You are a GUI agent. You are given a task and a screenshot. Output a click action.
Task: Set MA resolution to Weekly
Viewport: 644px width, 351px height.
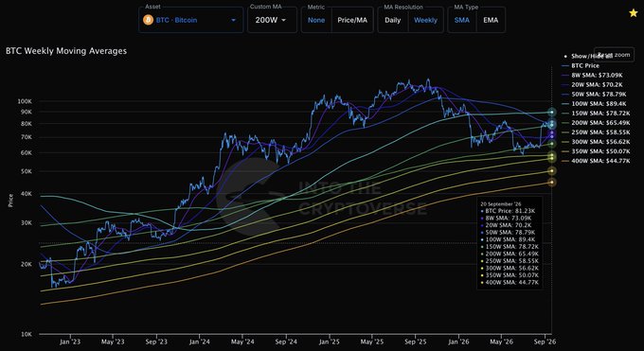[425, 20]
